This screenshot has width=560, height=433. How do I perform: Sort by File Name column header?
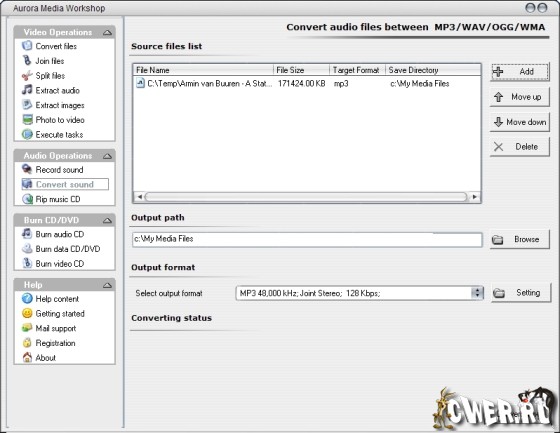pyautogui.click(x=203, y=70)
